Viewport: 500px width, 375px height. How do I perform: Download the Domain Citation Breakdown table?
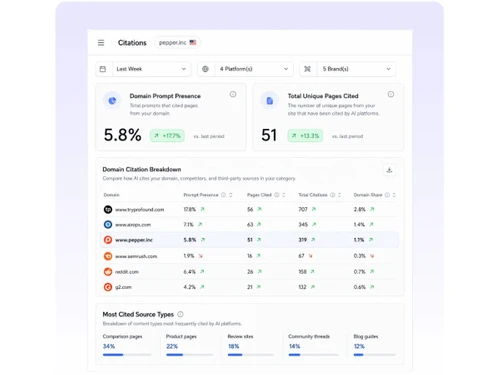[x=389, y=170]
